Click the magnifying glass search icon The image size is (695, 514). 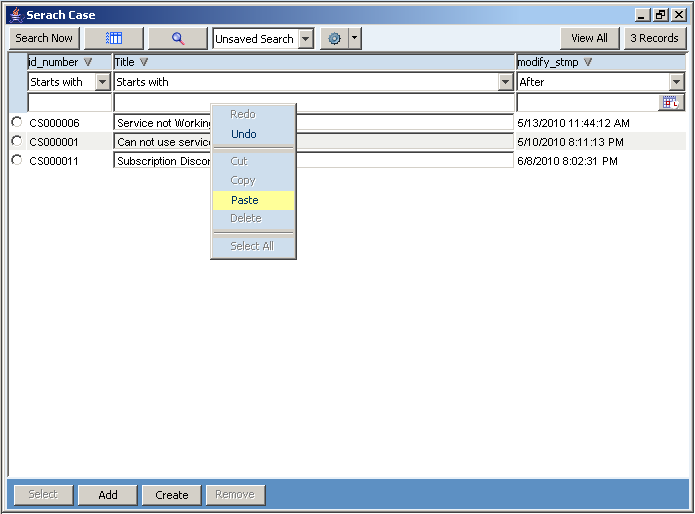pyautogui.click(x=178, y=38)
